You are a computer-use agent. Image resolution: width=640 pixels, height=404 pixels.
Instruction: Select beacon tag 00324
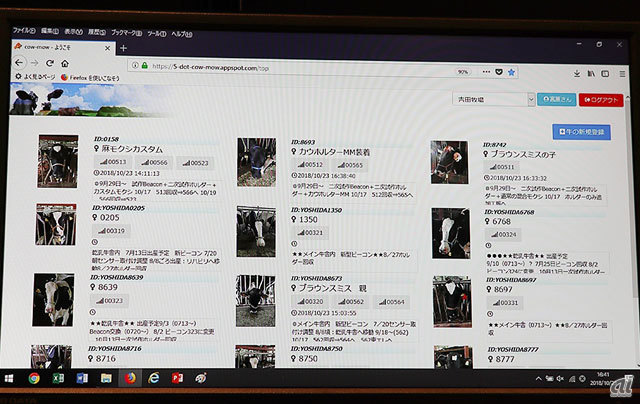(x=503, y=235)
